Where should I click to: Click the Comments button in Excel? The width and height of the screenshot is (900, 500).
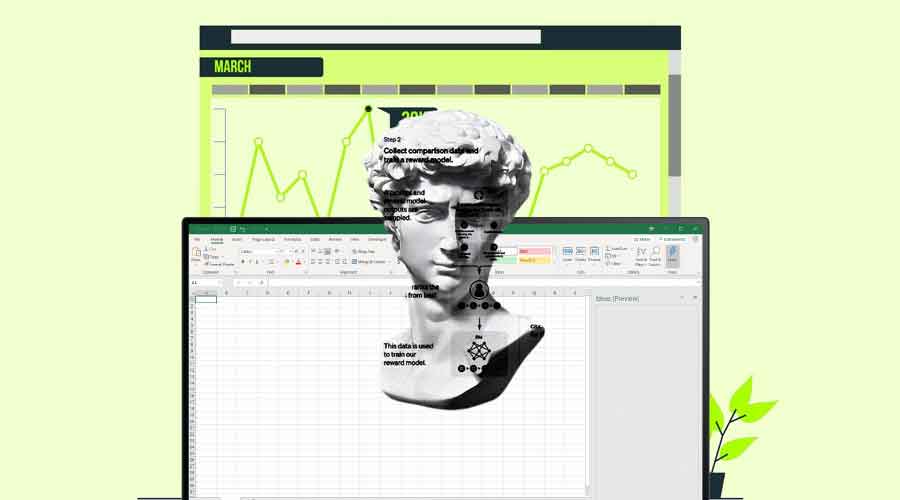(x=673, y=239)
